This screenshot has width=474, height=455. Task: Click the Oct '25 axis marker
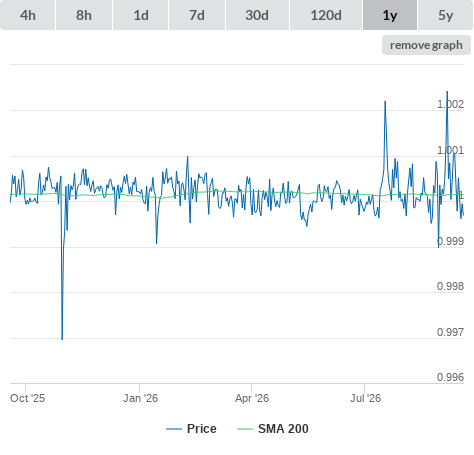[x=27, y=398]
